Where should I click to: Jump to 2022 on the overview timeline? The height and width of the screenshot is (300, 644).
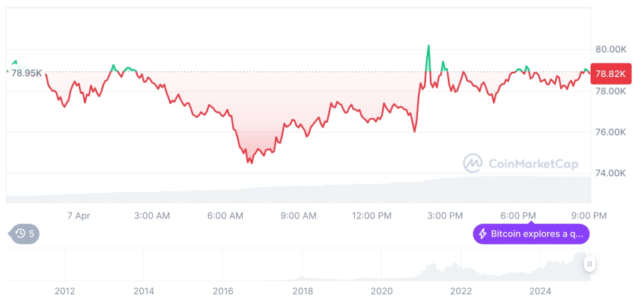pos(461,291)
